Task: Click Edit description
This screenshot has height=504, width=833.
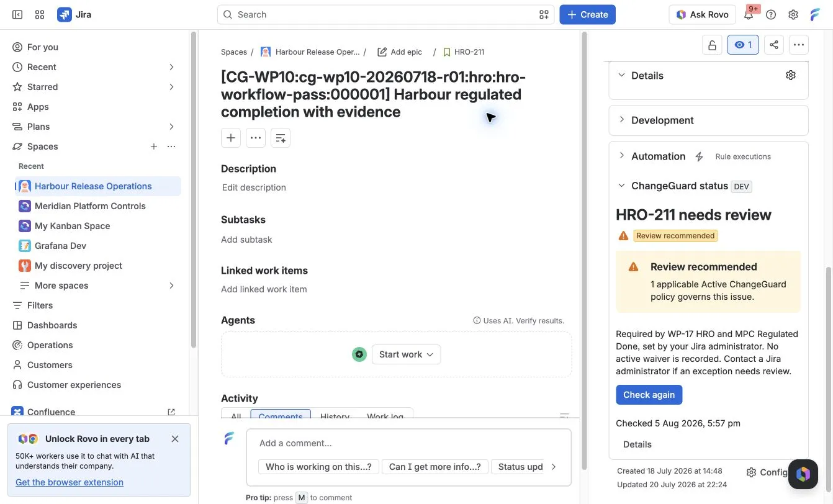Action: coord(254,187)
